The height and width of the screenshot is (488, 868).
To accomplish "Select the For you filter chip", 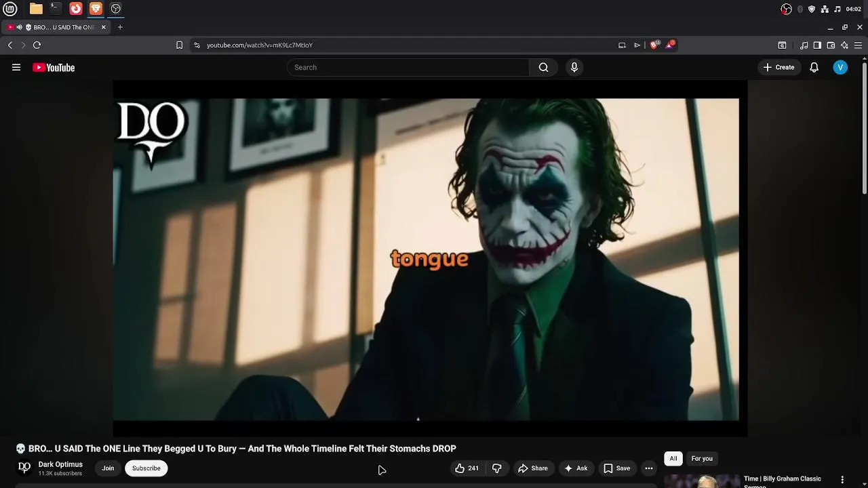I will tap(702, 459).
